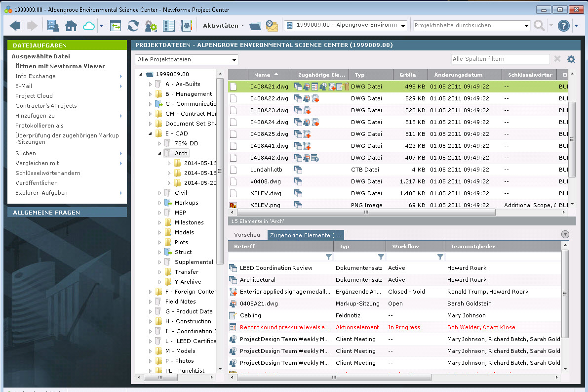The height and width of the screenshot is (392, 588).
Task: Click 'Schlüsselwörter ändern' task link
Action: tap(48, 173)
